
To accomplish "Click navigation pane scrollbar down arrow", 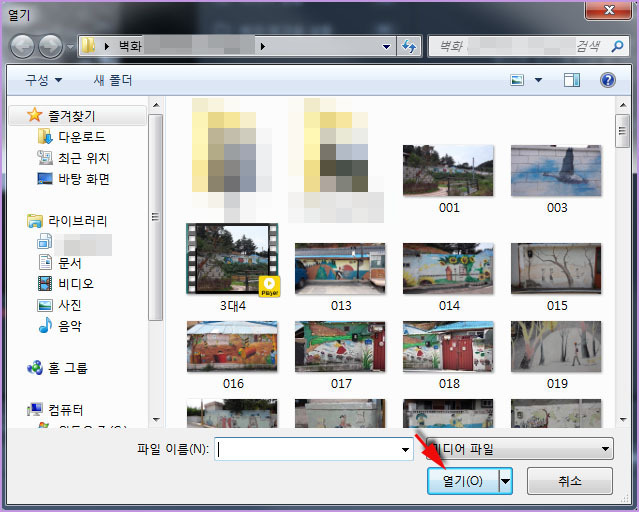I will (x=156, y=419).
